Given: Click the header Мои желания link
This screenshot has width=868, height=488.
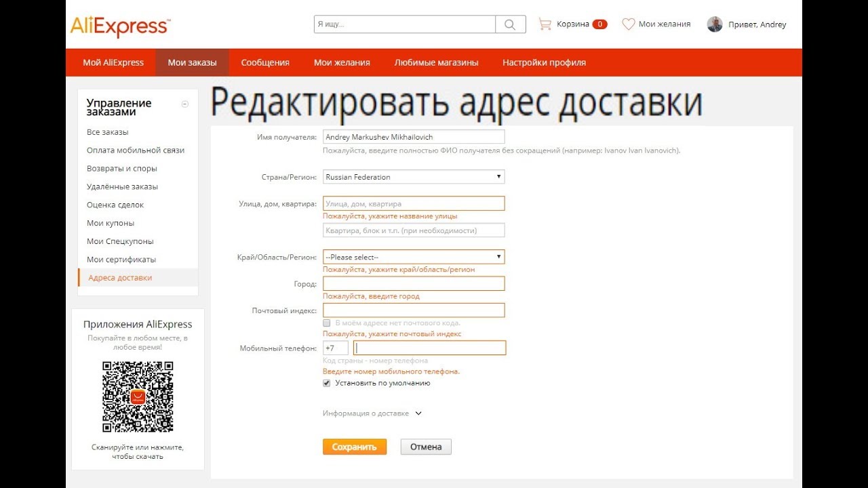Looking at the screenshot, I should coord(665,24).
